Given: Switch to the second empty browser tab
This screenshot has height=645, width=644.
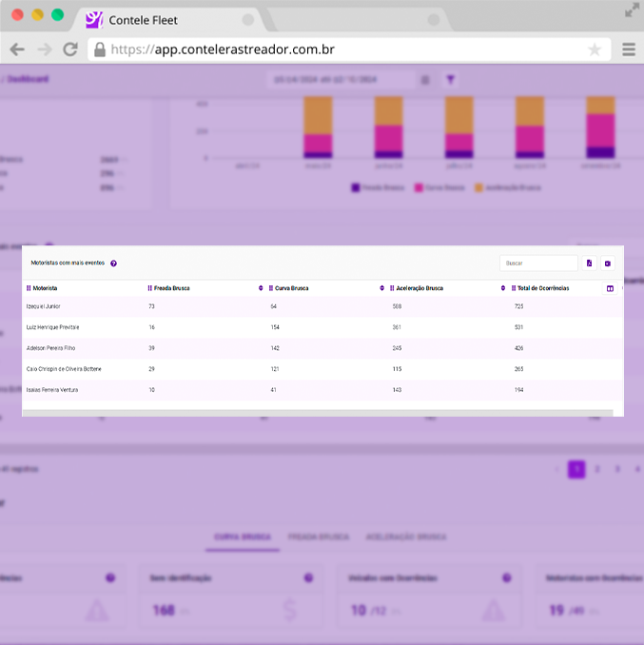Looking at the screenshot, I should click(358, 20).
